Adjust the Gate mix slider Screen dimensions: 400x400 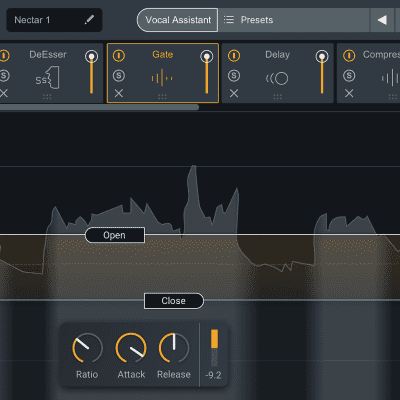click(x=207, y=72)
